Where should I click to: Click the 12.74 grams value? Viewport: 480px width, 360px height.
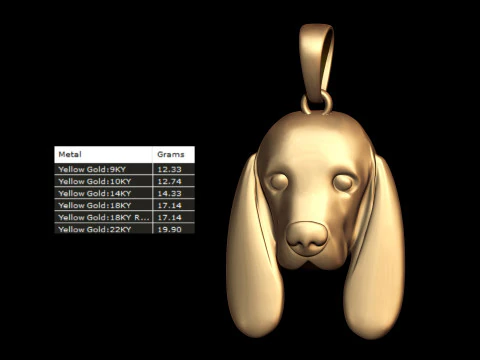(x=169, y=181)
